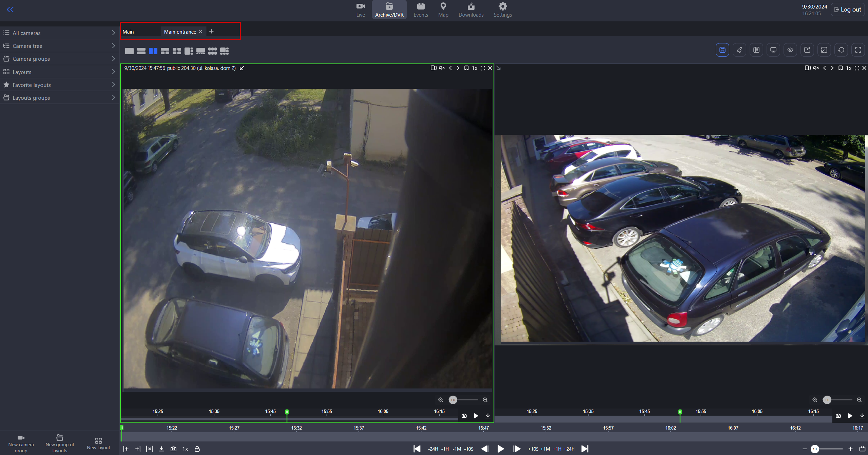Take snapshot in global timeline toolbar
The height and width of the screenshot is (455, 868).
[173, 449]
